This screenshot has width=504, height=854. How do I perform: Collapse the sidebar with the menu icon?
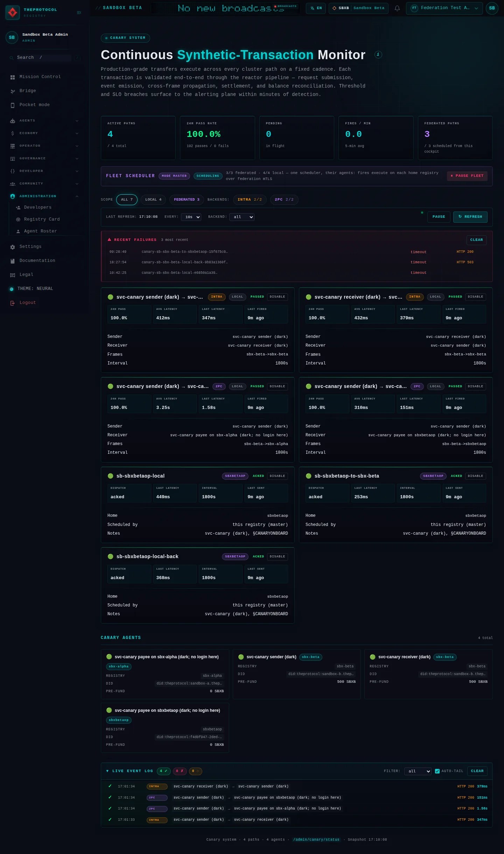click(x=79, y=13)
